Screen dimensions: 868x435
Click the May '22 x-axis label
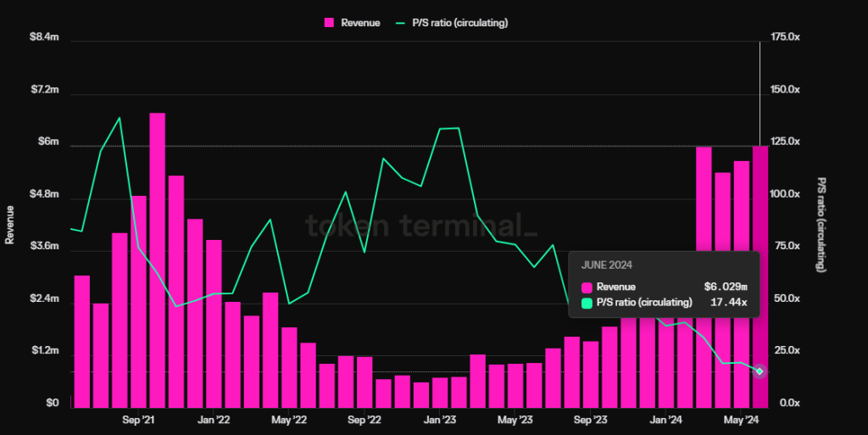click(x=289, y=420)
